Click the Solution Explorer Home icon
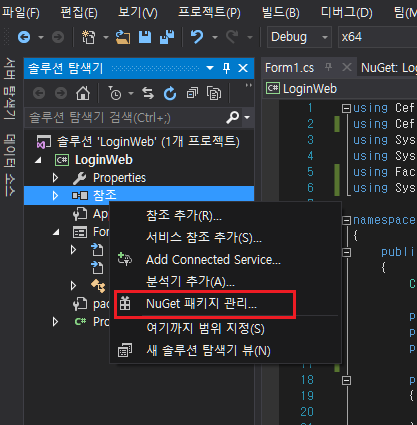The width and height of the screenshot is (417, 425). pos(83,93)
